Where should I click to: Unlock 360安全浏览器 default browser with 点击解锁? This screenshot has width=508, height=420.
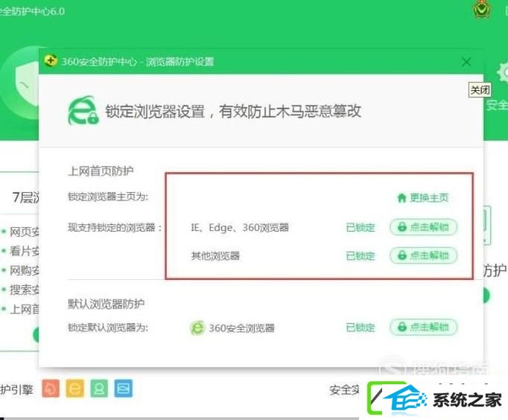424,327
